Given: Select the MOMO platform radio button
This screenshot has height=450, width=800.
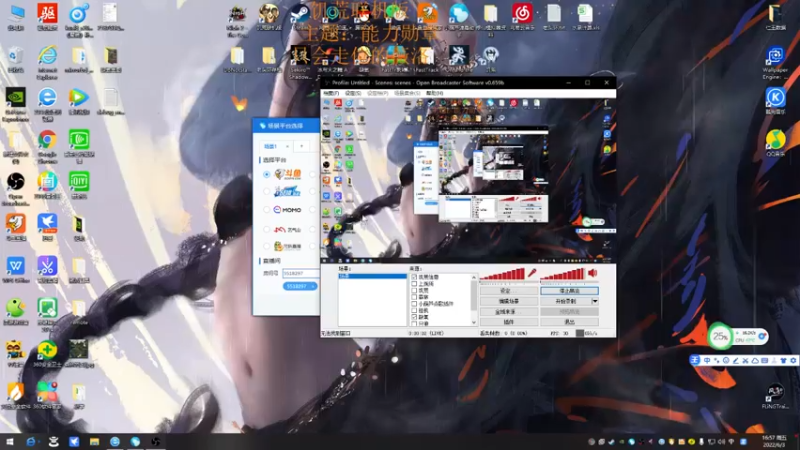Looking at the screenshot, I should pos(266,210).
